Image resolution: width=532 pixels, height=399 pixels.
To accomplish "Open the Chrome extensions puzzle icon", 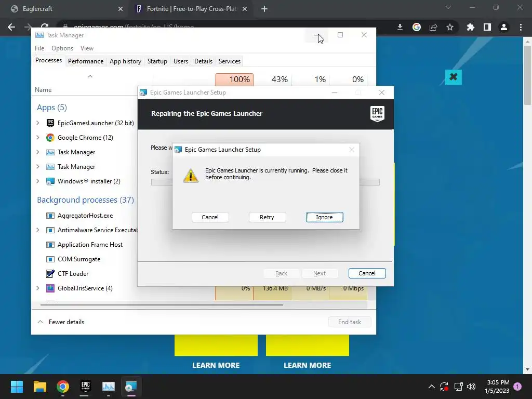I will click(x=470, y=27).
